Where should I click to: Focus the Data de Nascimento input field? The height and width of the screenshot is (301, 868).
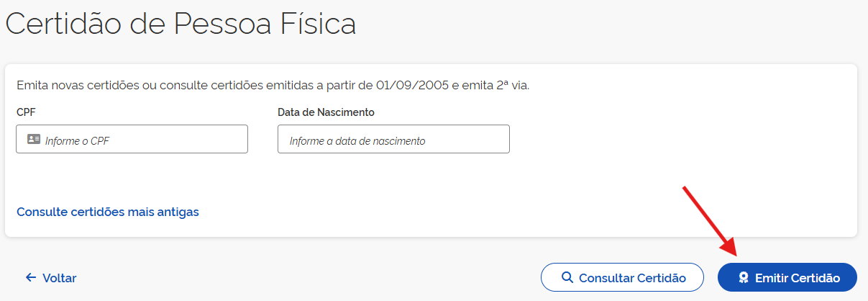pyautogui.click(x=393, y=140)
